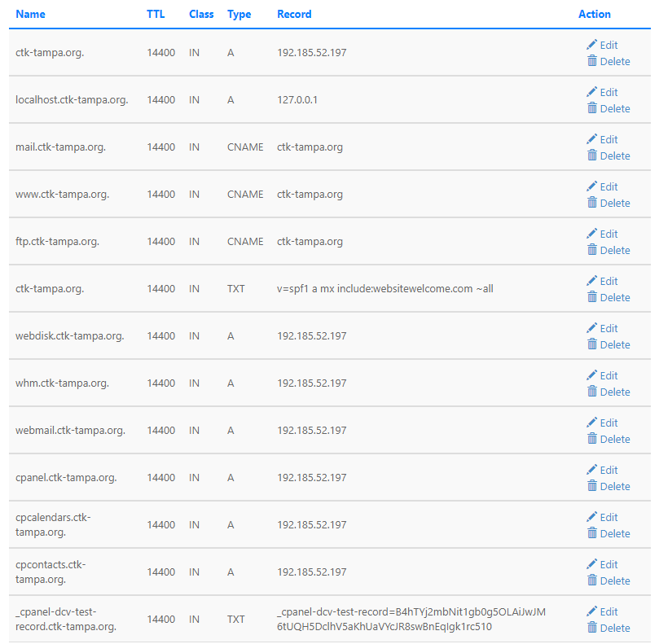Viewport: 659px width, 644px height.
Task: Click the TTL column header
Action: pyautogui.click(x=156, y=14)
